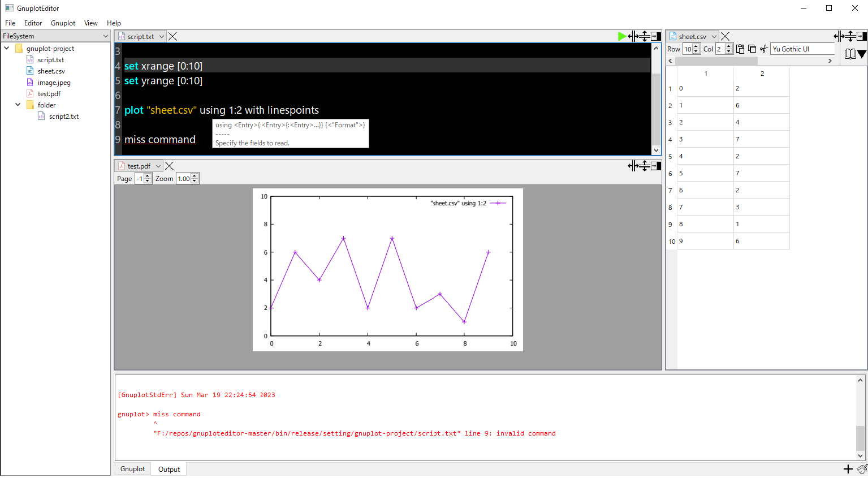Split sheet.csv pane horizontally
This screenshot has width=868, height=478.
839,36
